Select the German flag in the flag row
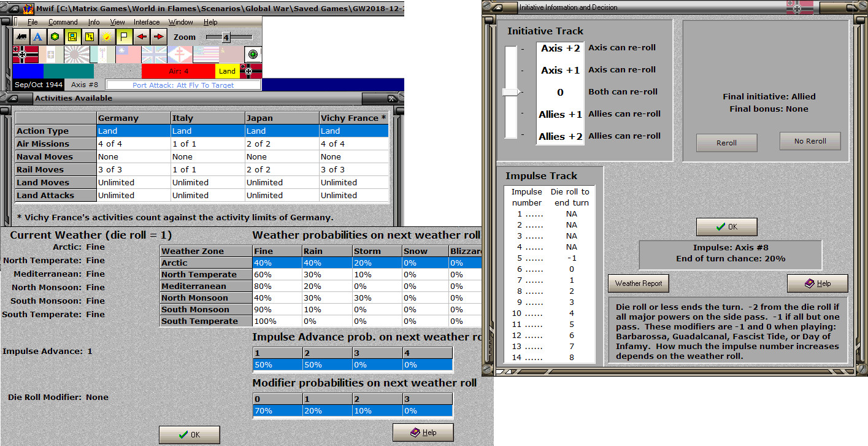The height and width of the screenshot is (446, 868). pos(26,55)
